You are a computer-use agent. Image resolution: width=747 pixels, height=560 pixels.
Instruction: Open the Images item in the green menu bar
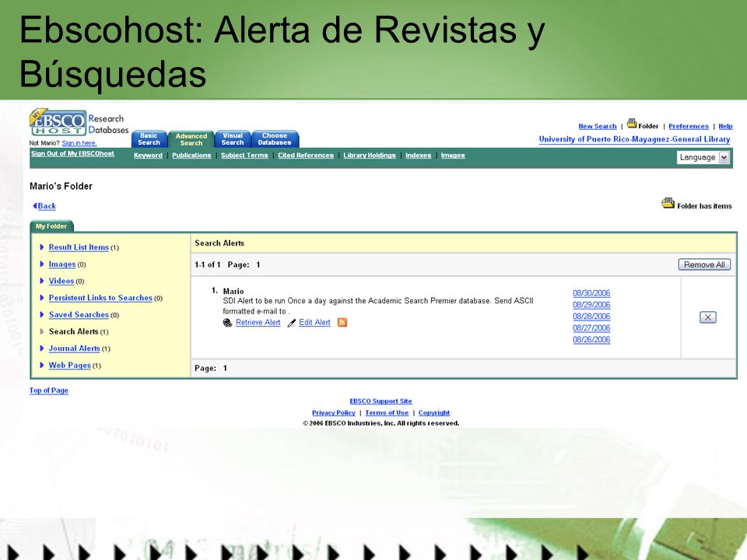point(453,156)
